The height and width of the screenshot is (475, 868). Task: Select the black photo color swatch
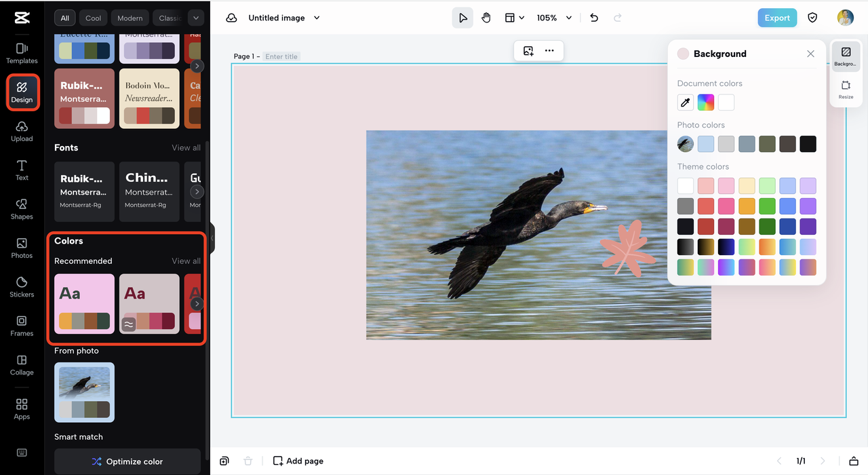click(808, 144)
